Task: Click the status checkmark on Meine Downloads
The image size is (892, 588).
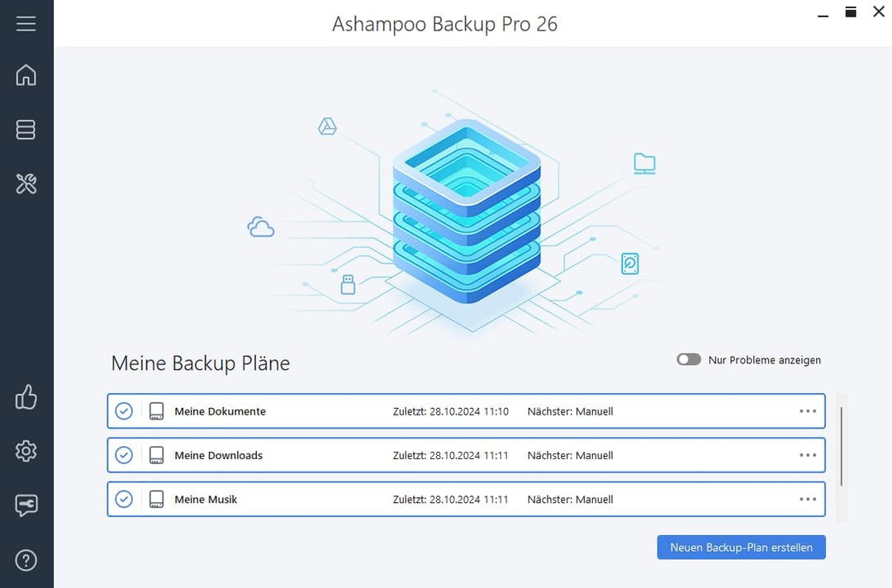Action: tap(124, 455)
